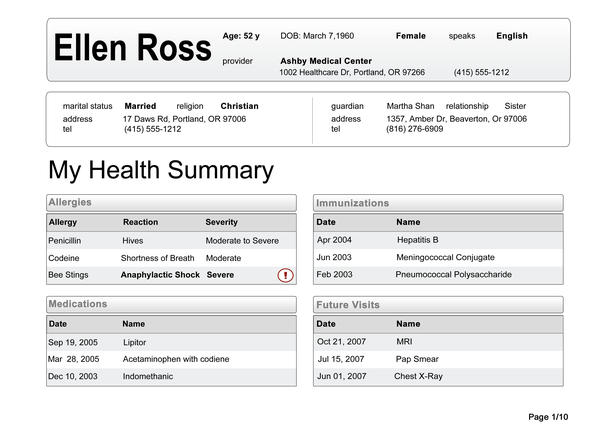Select the Immunizations section header

pos(438,203)
